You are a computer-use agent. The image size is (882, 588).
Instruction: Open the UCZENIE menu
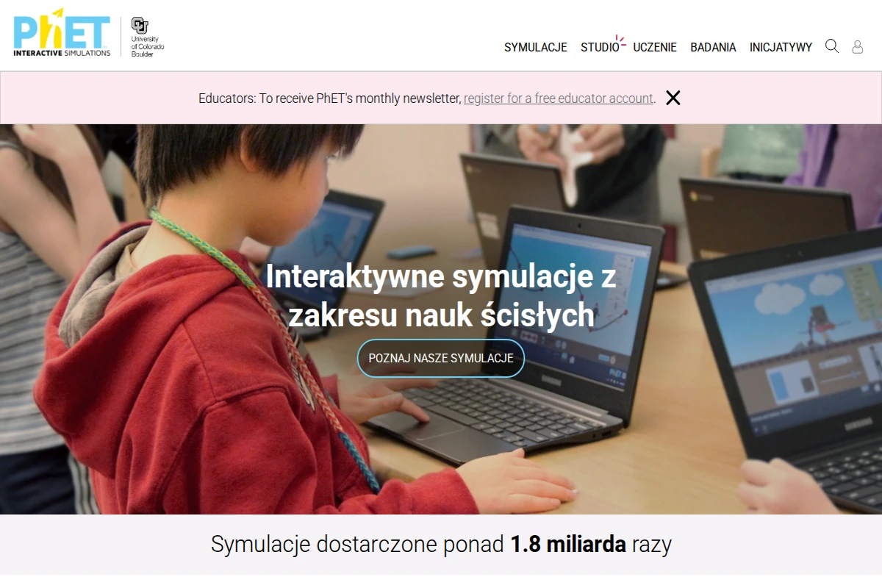(655, 47)
